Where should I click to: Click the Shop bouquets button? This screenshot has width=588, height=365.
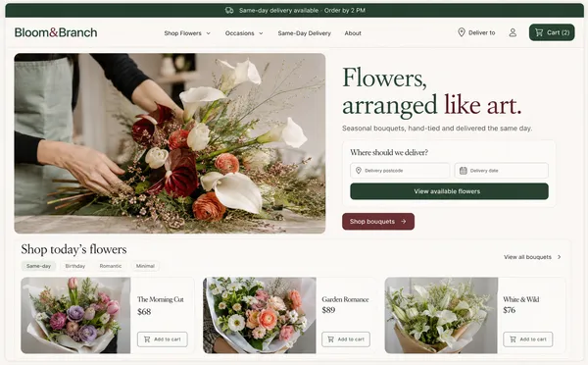(378, 222)
